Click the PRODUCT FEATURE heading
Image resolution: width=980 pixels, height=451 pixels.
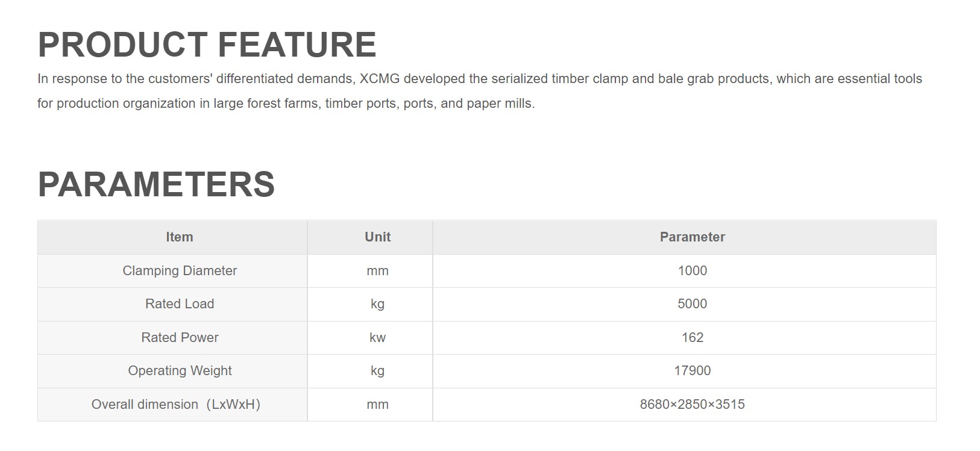click(207, 45)
